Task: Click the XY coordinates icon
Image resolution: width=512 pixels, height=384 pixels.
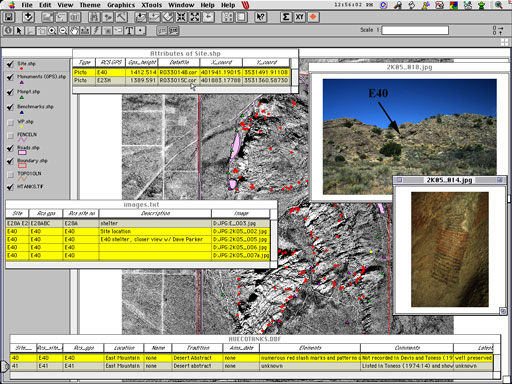Action: (299, 17)
